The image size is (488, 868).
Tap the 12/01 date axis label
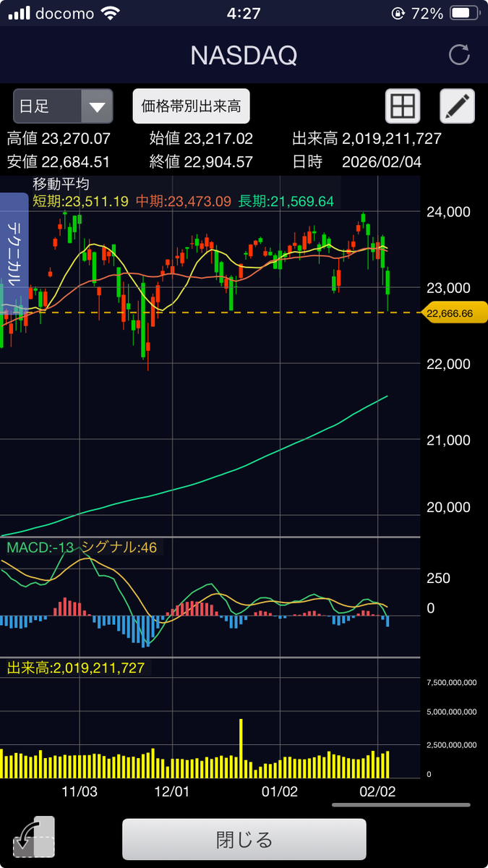(171, 791)
